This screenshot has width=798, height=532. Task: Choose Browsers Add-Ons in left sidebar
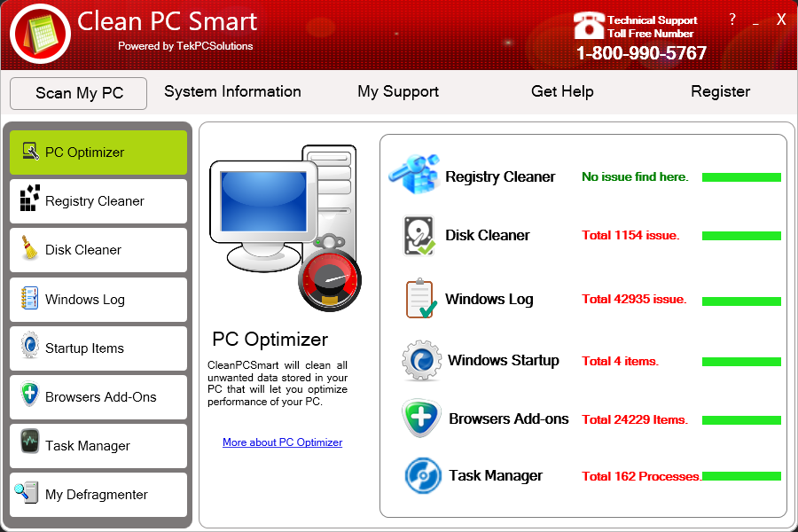click(98, 397)
